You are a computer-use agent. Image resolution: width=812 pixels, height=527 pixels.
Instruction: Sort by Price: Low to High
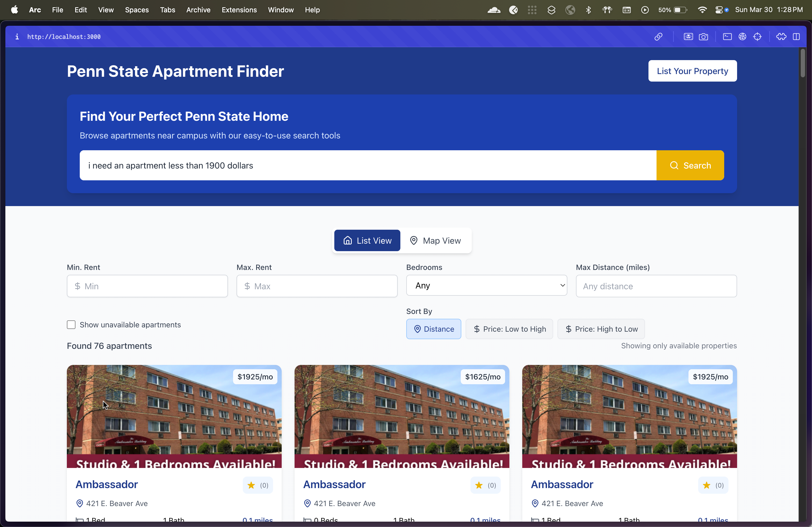(x=509, y=329)
